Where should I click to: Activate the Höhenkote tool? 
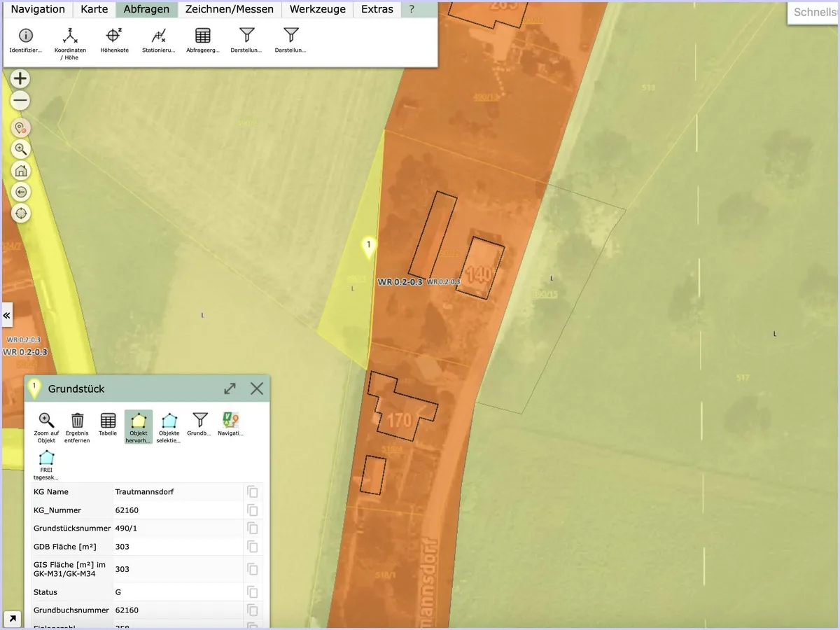114,41
